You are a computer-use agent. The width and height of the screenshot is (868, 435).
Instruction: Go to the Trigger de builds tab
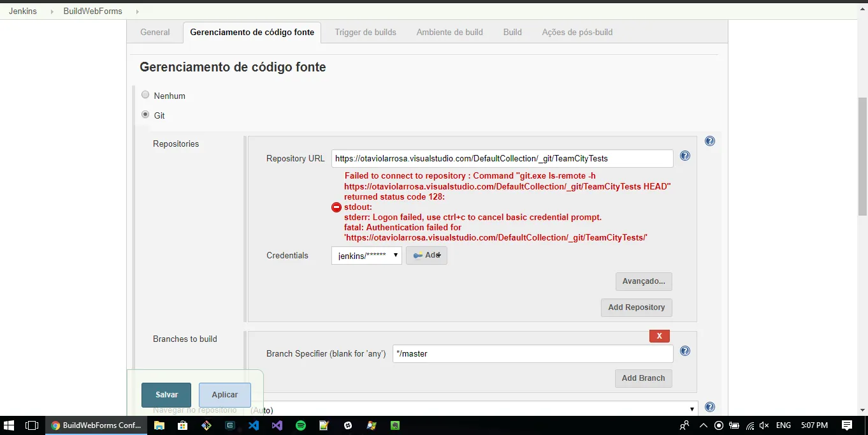(x=366, y=32)
